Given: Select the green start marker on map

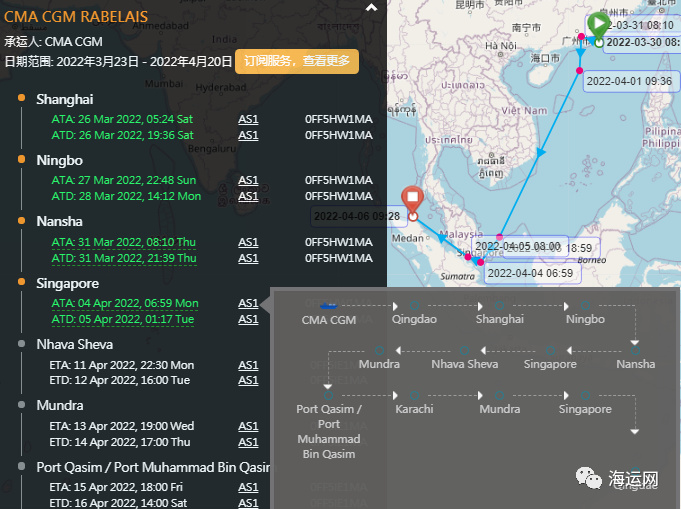Looking at the screenshot, I should tap(598, 27).
